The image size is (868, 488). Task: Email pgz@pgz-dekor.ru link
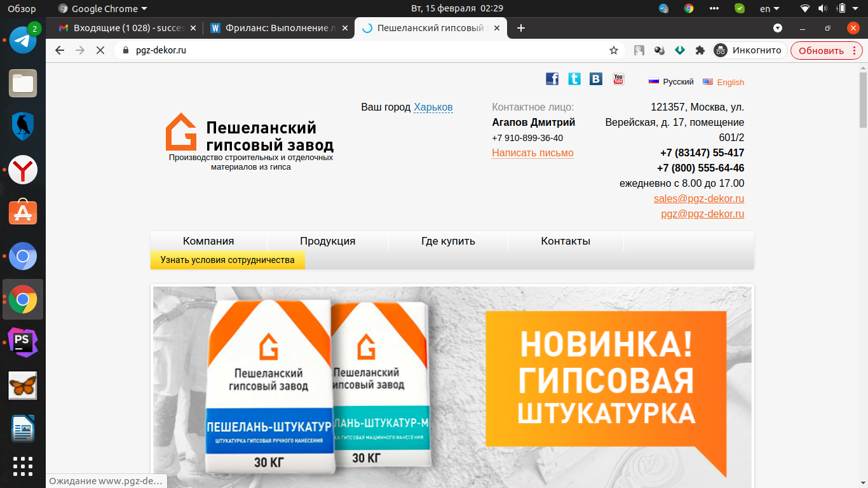(703, 214)
